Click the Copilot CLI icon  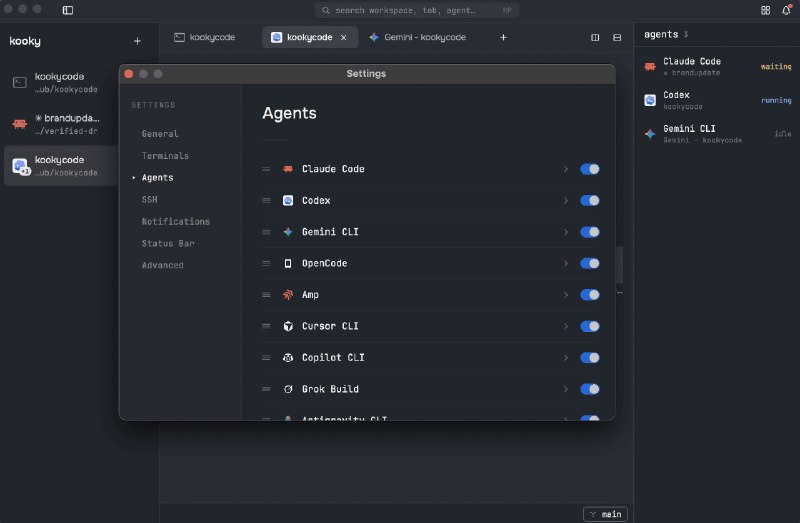point(288,358)
